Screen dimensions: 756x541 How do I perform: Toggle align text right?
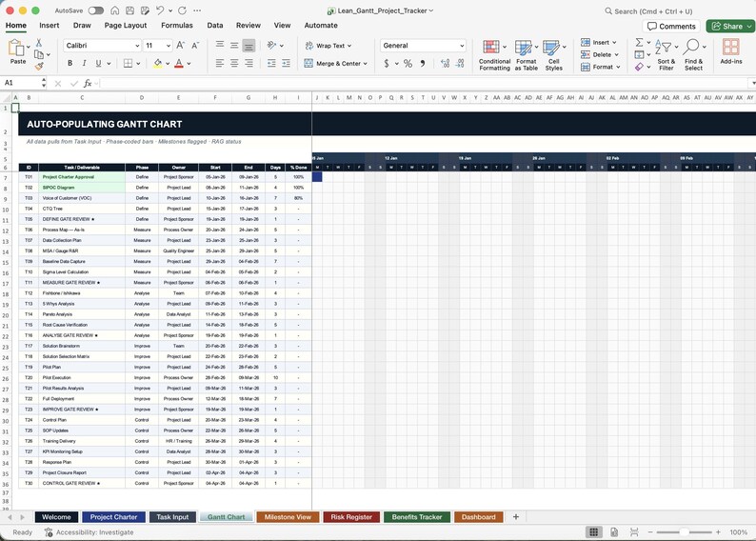(249, 63)
